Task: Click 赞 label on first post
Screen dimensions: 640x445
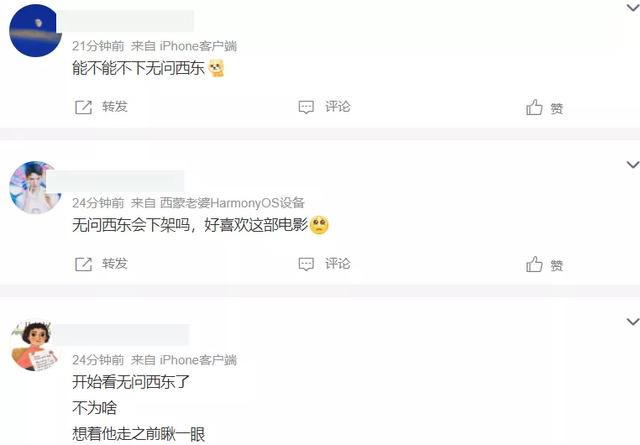Action: (557, 109)
